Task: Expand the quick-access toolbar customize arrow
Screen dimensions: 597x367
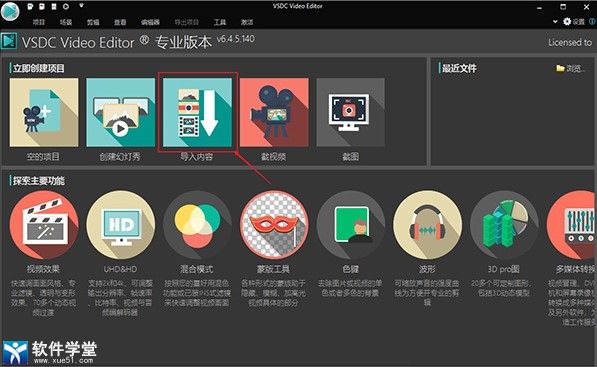Action: pyautogui.click(x=81, y=6)
